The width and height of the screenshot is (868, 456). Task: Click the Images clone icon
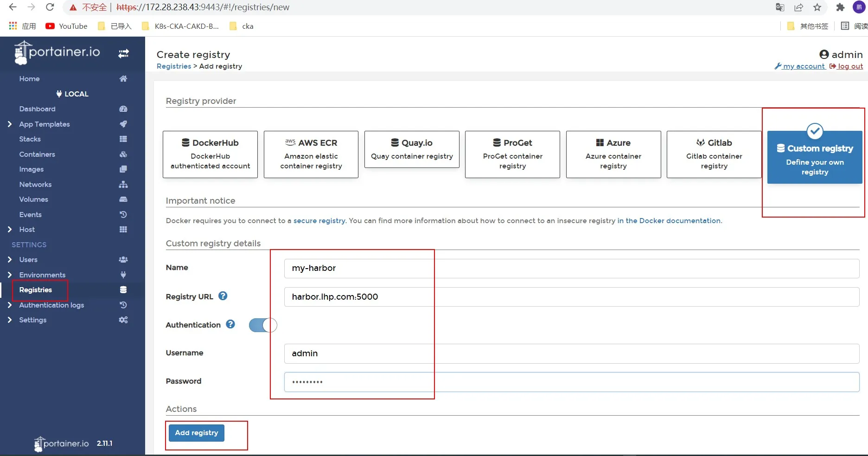point(123,169)
